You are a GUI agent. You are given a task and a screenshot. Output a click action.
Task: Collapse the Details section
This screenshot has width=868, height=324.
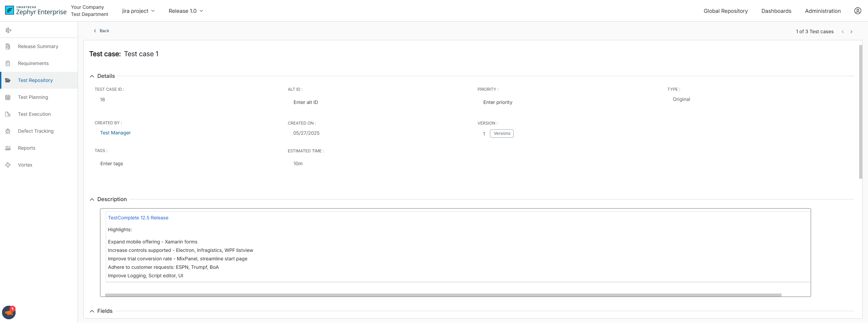(92, 76)
